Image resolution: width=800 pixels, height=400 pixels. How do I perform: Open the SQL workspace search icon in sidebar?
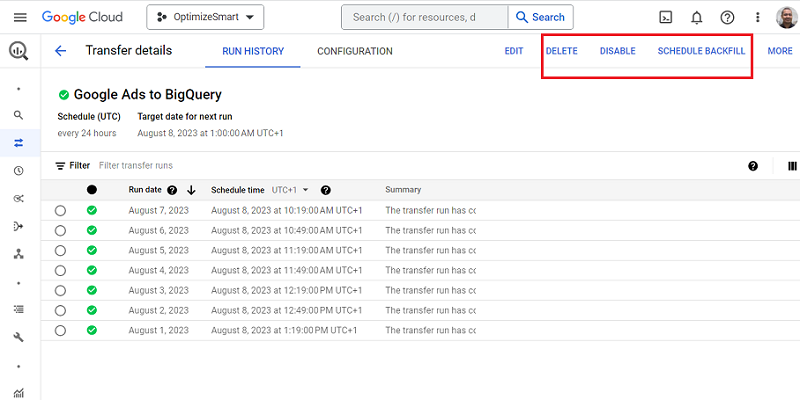(19, 115)
